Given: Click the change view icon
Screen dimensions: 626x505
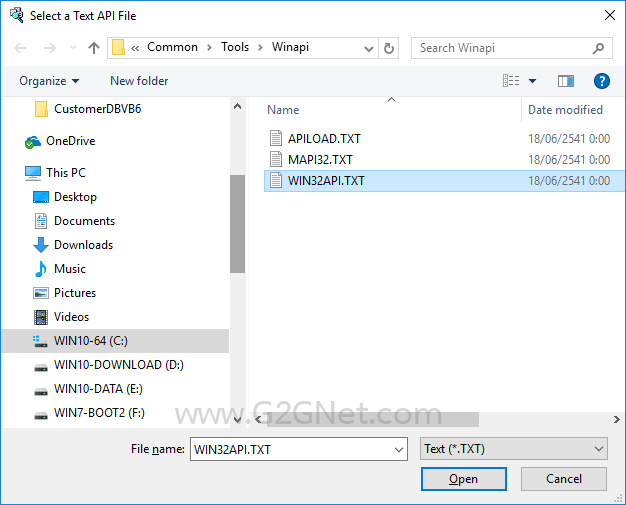Looking at the screenshot, I should tap(511, 81).
